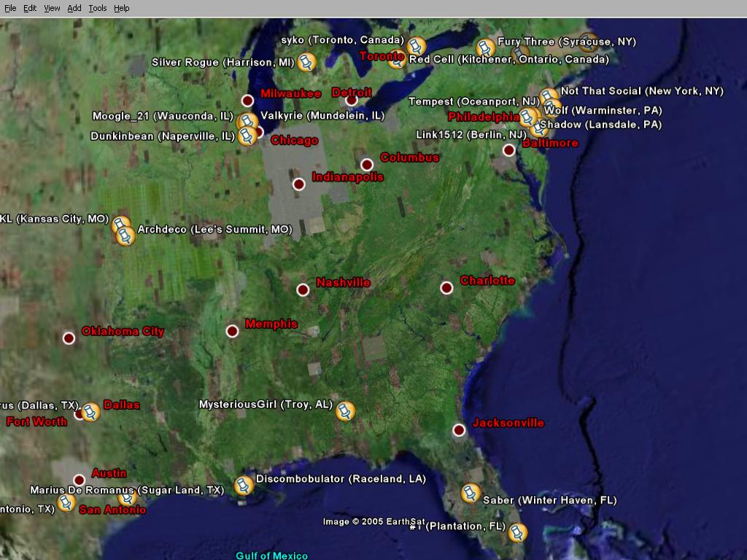
Task: Click the Marius De Romanus pushpin
Action: pyautogui.click(x=128, y=497)
